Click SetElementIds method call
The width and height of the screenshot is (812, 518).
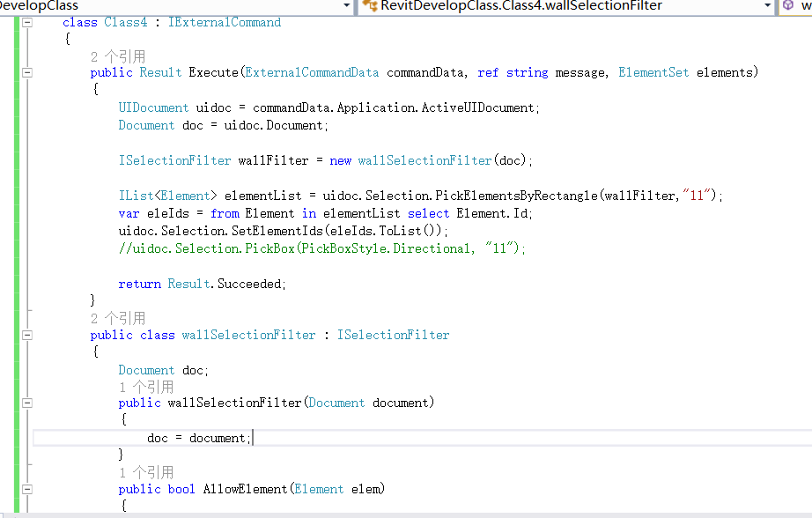pyautogui.click(x=277, y=231)
